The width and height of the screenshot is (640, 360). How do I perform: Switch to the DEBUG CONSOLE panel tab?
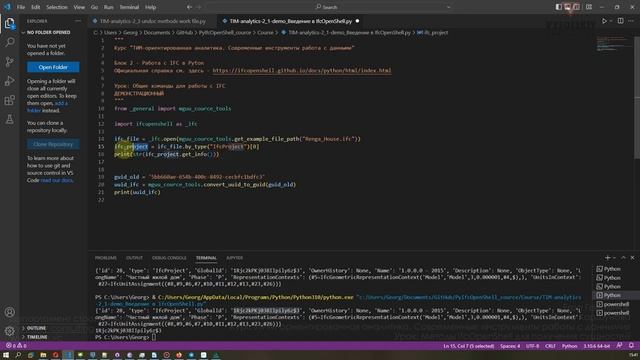(169, 258)
